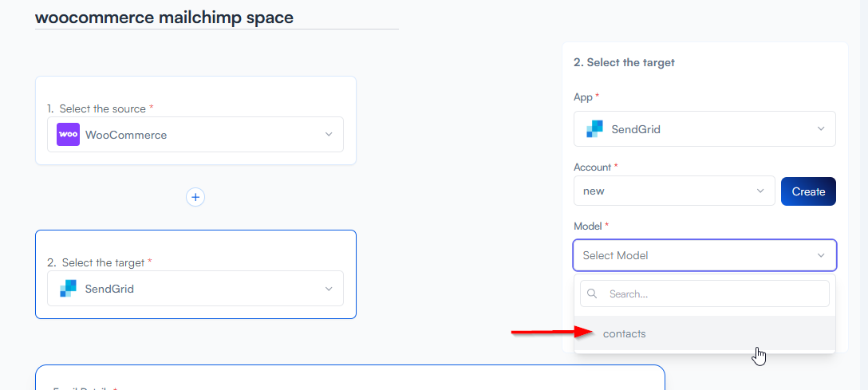Image resolution: width=868 pixels, height=390 pixels.
Task: Click the 'new' account value text
Action: (x=594, y=191)
